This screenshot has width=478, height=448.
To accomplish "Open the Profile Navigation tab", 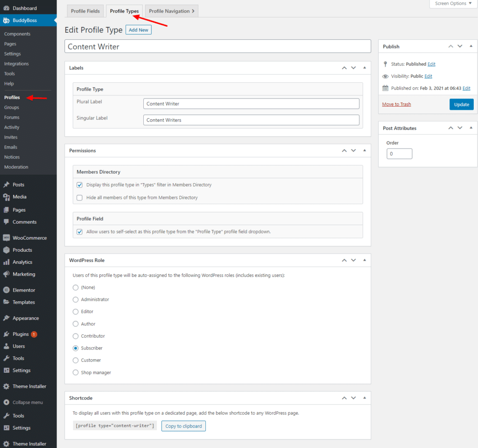I will coord(172,11).
